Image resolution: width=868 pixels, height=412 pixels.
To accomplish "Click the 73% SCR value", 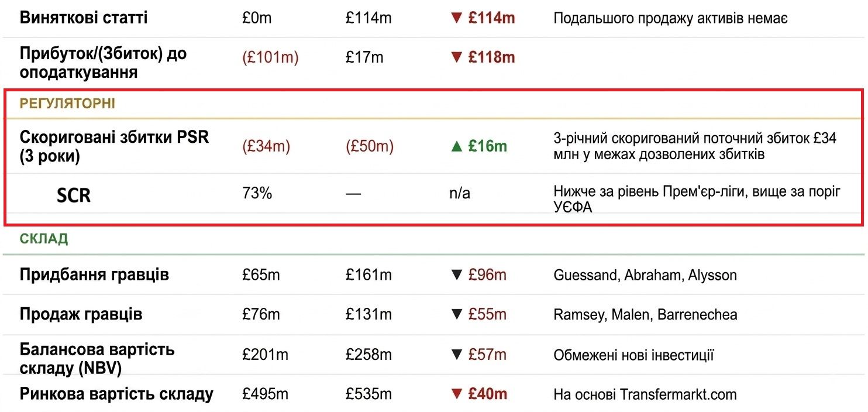I will pyautogui.click(x=257, y=193).
